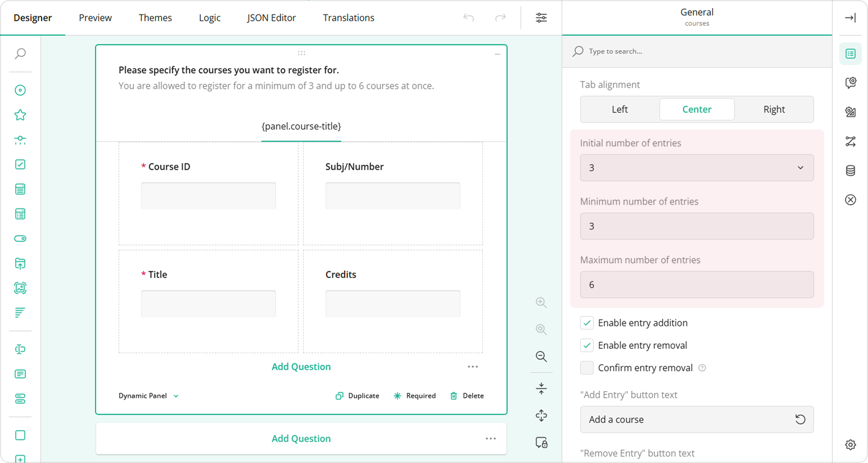Click the redo arrow in the top toolbar
This screenshot has width=868, height=463.
pyautogui.click(x=500, y=18)
